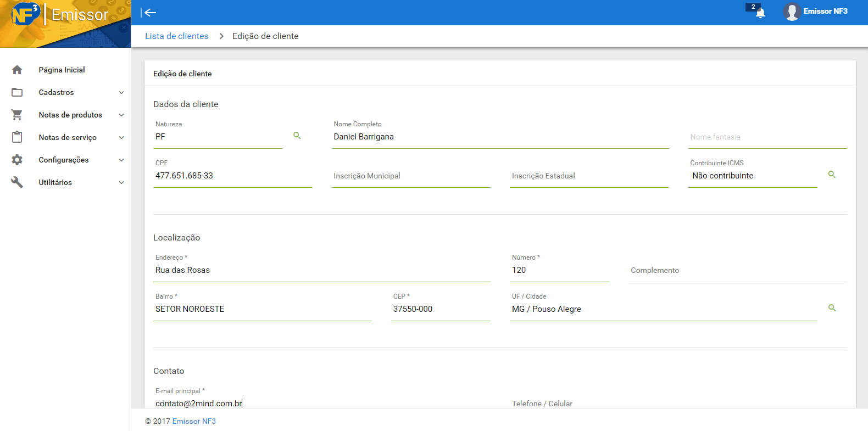Screen dimensions: 868x431
Task: Open the UF / Cidade search icon
Action: coord(832,308)
